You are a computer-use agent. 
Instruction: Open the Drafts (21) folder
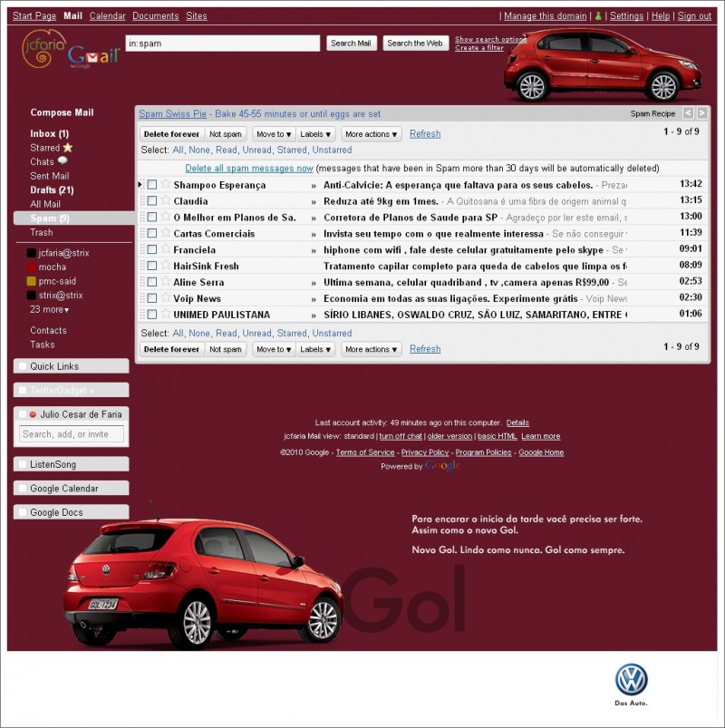click(52, 189)
